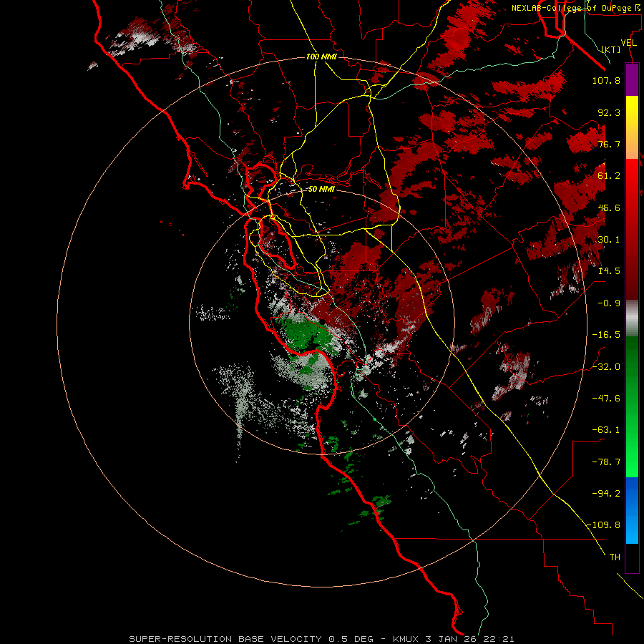Click the 14.5 legend value

[609, 271]
